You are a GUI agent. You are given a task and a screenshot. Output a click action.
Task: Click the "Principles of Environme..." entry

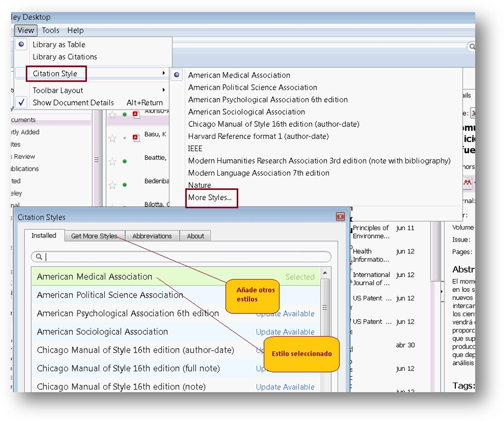(371, 232)
